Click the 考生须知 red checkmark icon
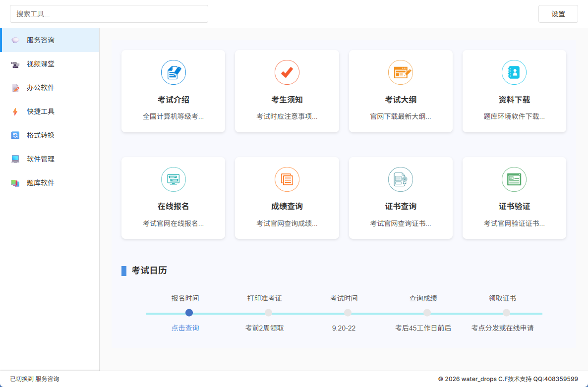Screen dimensions: 588x387 pos(287,72)
